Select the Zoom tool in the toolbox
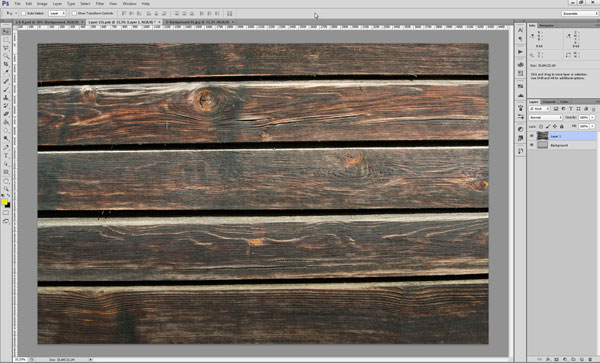This screenshot has height=363, width=600. click(x=6, y=189)
